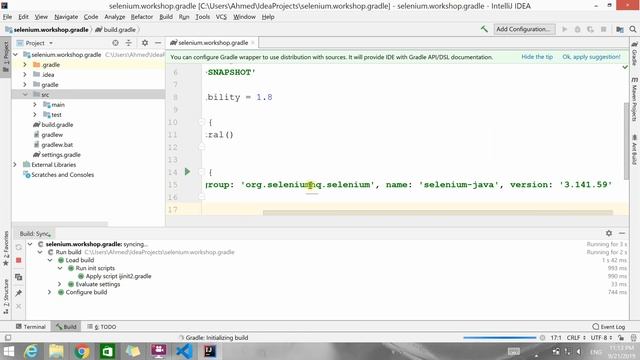Expand the .idea folder
The height and width of the screenshot is (360, 640).
coord(24,75)
